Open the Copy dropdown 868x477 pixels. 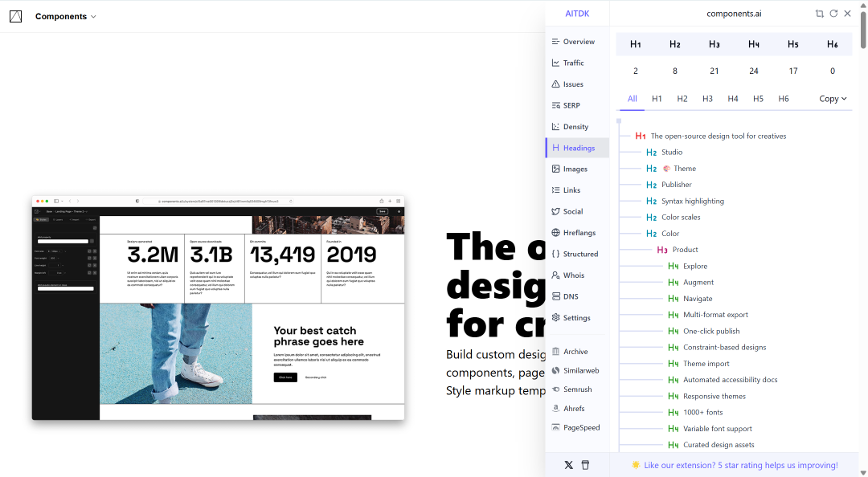pos(833,99)
